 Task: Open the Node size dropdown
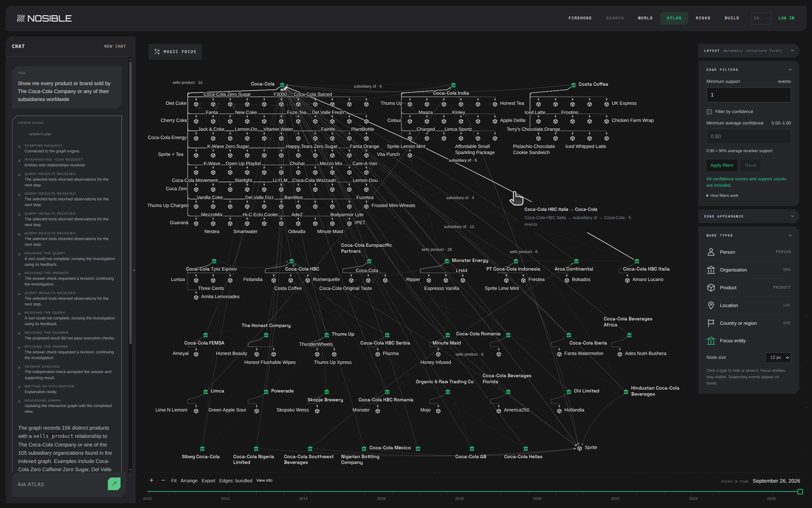pyautogui.click(x=778, y=358)
